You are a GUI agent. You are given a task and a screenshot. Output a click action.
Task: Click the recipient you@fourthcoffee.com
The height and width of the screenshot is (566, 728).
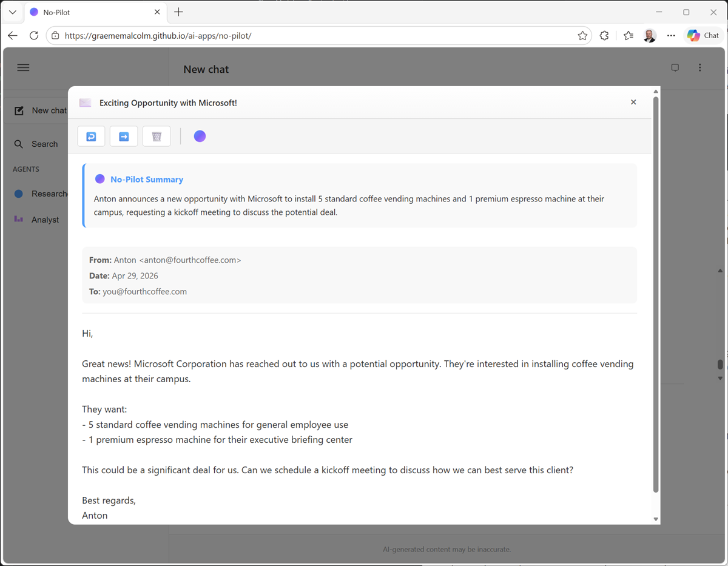tap(144, 291)
